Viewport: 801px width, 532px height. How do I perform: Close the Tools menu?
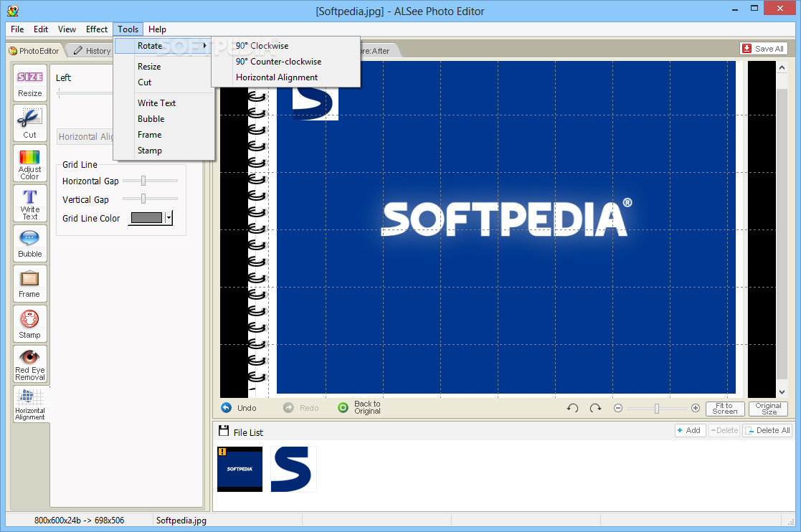point(128,29)
